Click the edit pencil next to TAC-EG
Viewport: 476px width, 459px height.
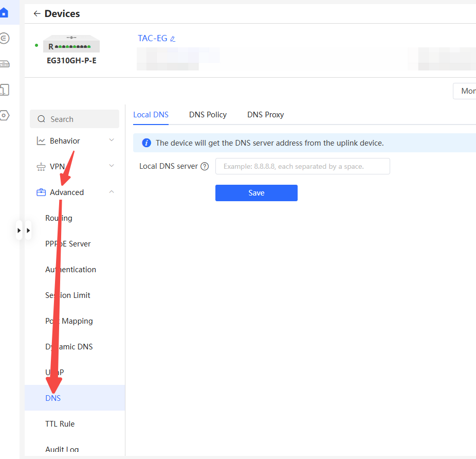(173, 39)
